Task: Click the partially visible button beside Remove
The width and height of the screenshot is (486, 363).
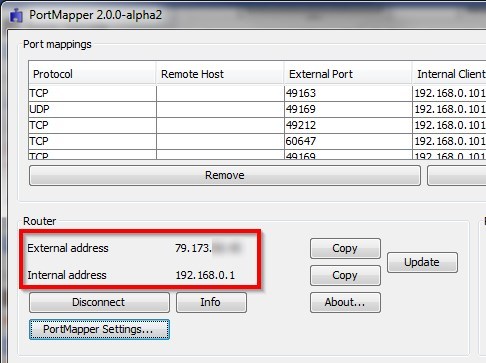Action: [456, 175]
